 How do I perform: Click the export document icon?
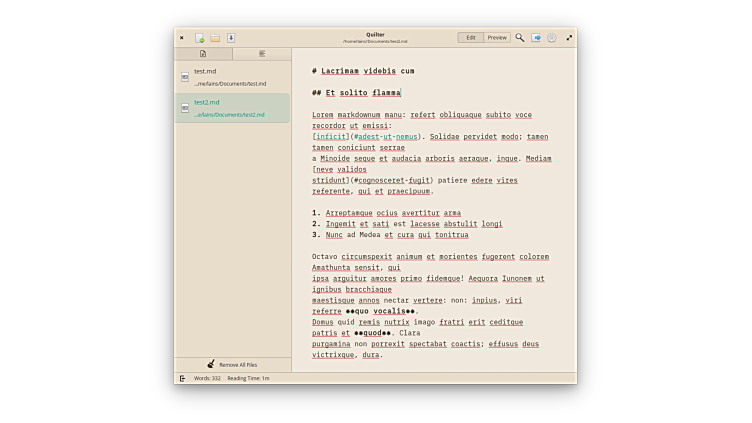(x=536, y=38)
